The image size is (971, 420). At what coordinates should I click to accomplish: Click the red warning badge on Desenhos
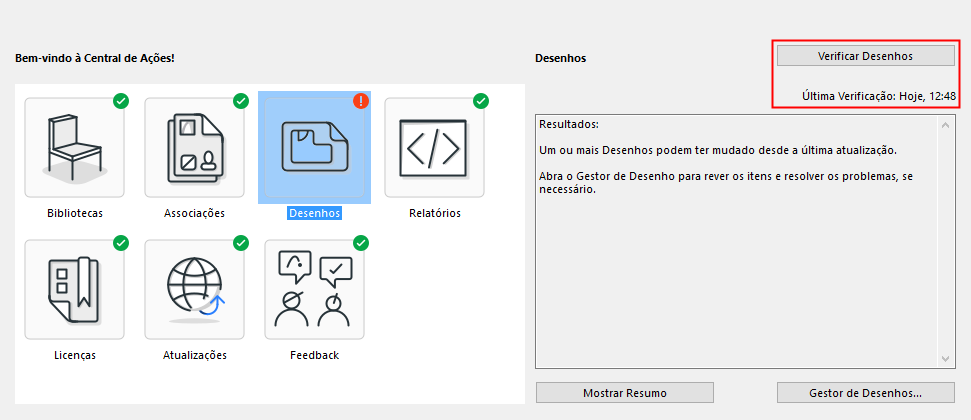[x=361, y=101]
